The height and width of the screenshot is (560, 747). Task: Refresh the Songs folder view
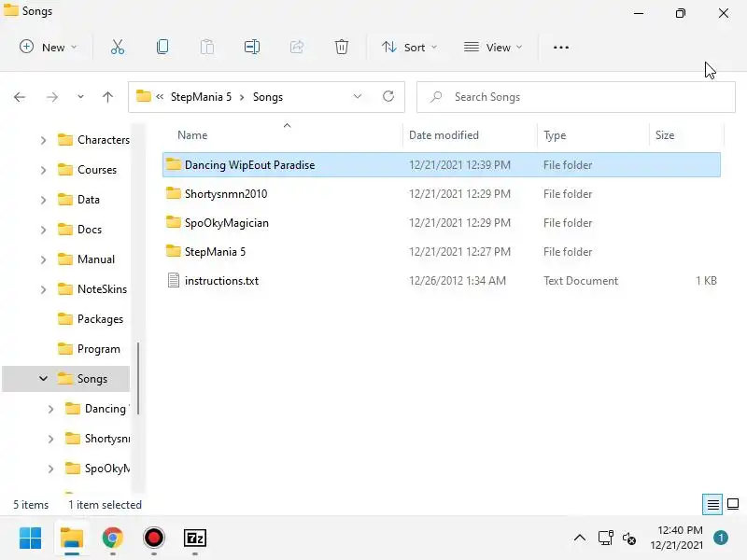coord(388,97)
